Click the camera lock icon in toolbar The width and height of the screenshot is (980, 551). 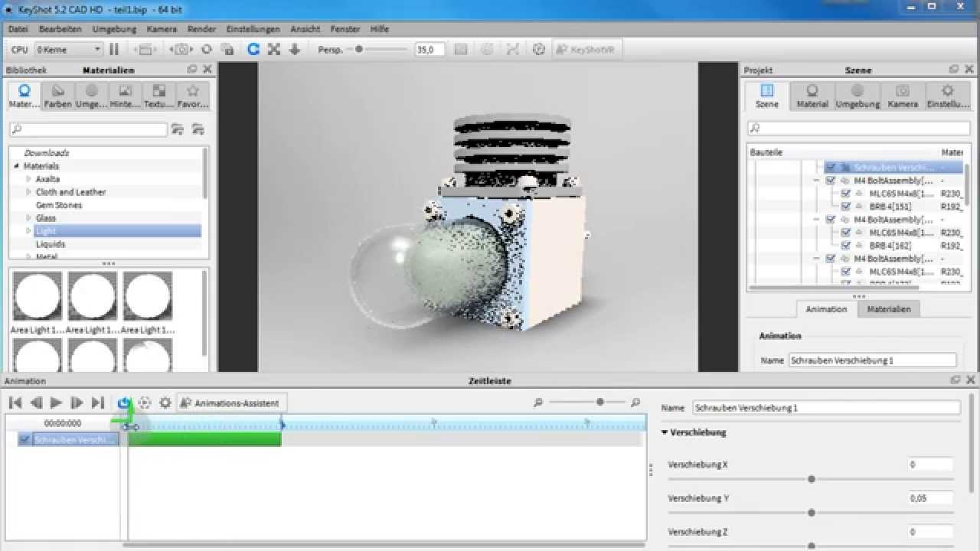coord(227,50)
